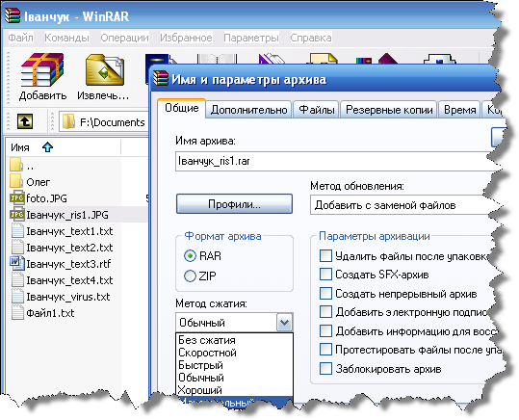Select file Іванчук_text1.txt
519x420 pixels.
(x=69, y=231)
